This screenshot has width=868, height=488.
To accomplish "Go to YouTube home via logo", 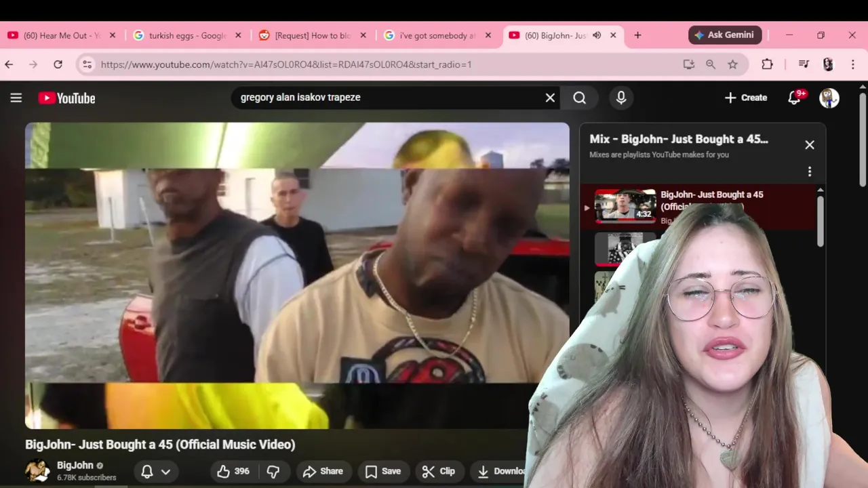I will tap(66, 98).
